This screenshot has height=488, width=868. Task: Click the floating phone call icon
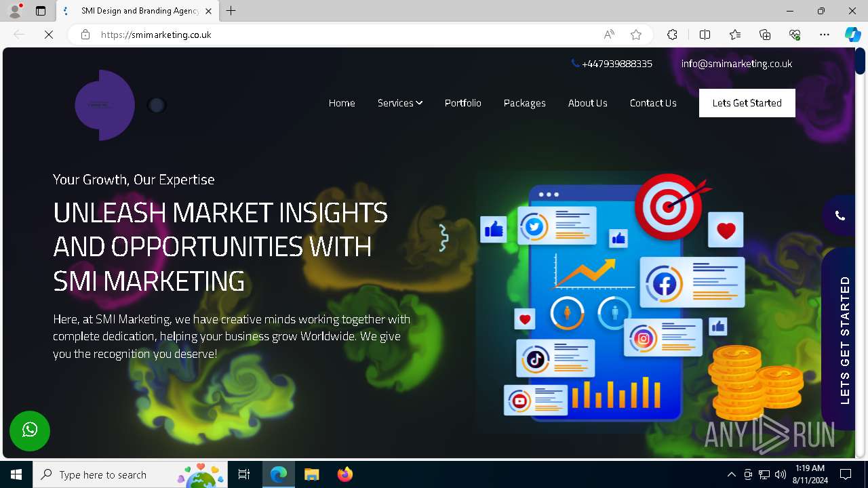[840, 216]
